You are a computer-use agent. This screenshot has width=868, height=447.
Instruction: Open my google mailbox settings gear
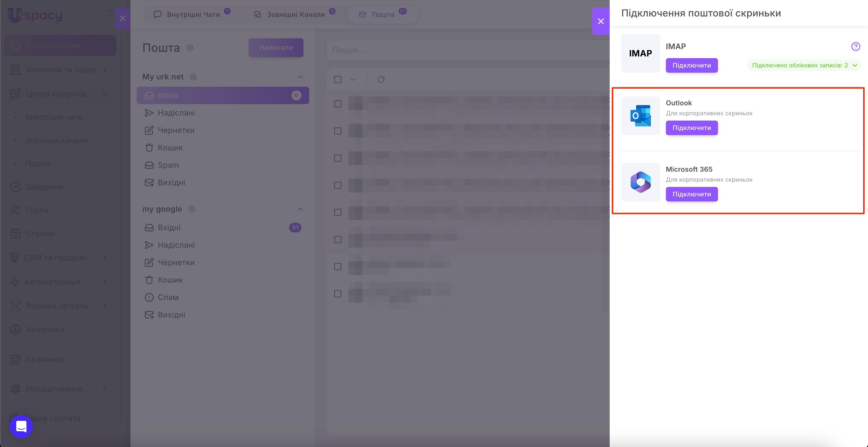pyautogui.click(x=192, y=209)
